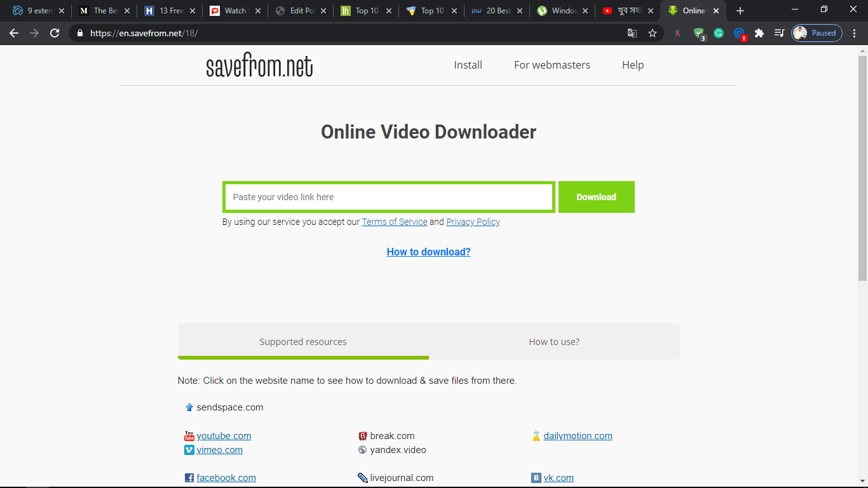Click the vk.com icon
Viewport: 868px width, 488px height.
click(x=536, y=478)
